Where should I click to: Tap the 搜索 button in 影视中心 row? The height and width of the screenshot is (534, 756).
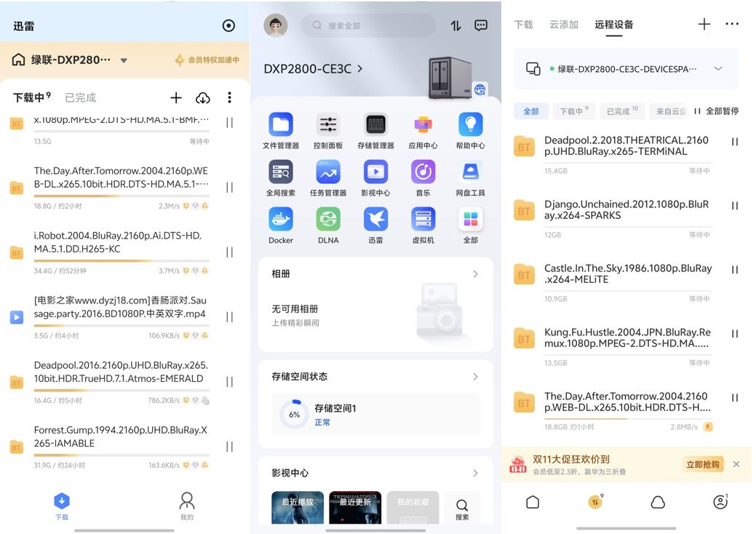point(462,509)
